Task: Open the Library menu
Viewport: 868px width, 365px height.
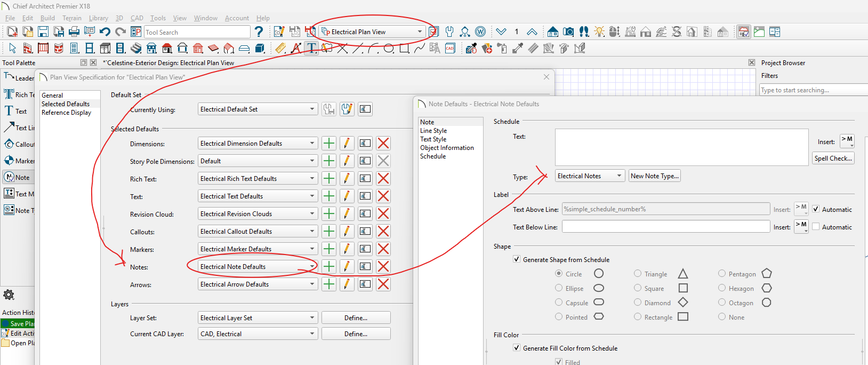Action: click(99, 18)
